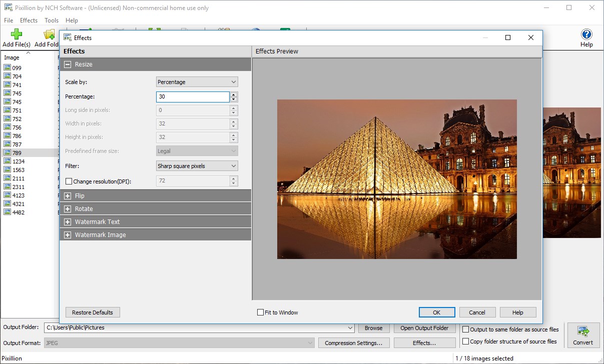This screenshot has height=364, width=604.
Task: Open the Tools menu
Action: (x=51, y=20)
